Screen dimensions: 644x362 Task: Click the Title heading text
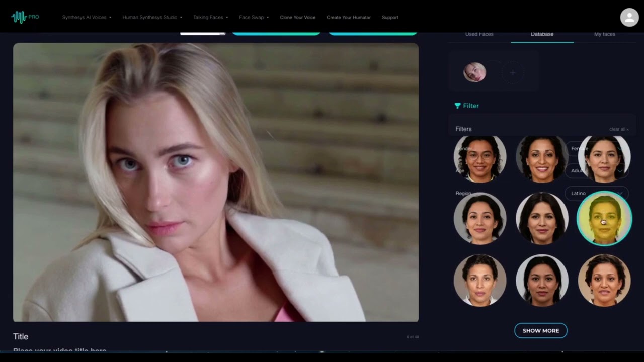pos(21,336)
